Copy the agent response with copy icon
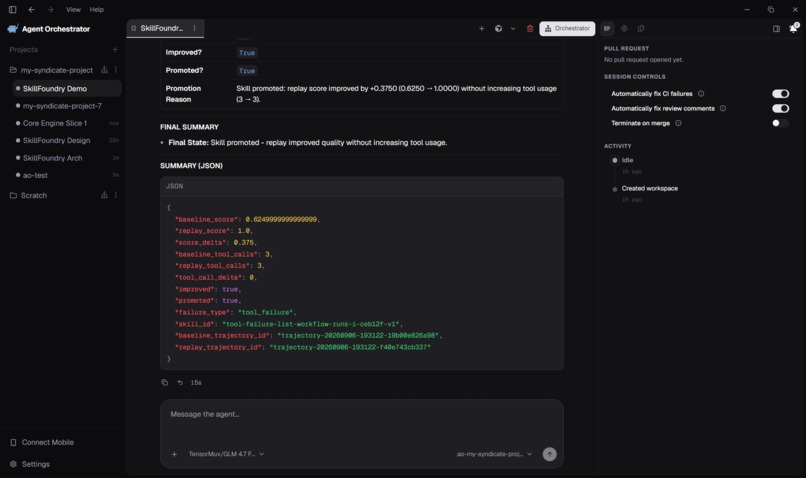The height and width of the screenshot is (478, 806). (164, 382)
